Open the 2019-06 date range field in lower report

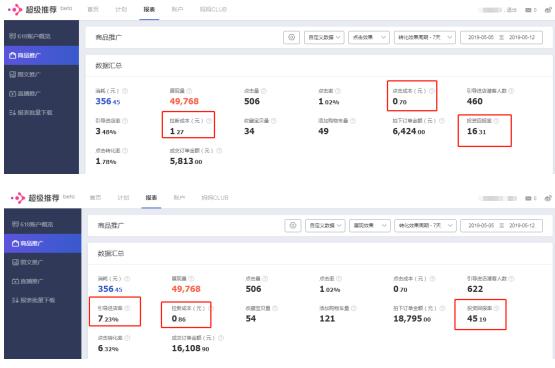tap(502, 225)
